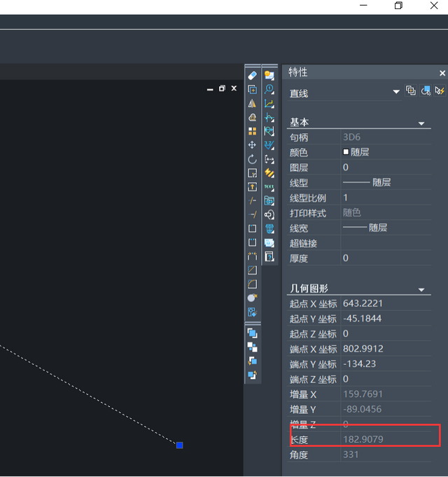Open the 线型 随层 property value

[386, 183]
